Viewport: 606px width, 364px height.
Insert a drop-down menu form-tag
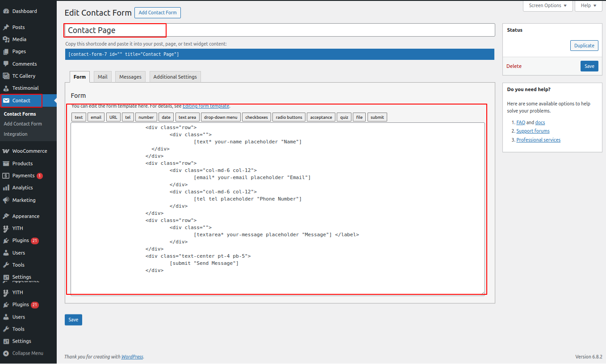pyautogui.click(x=221, y=117)
